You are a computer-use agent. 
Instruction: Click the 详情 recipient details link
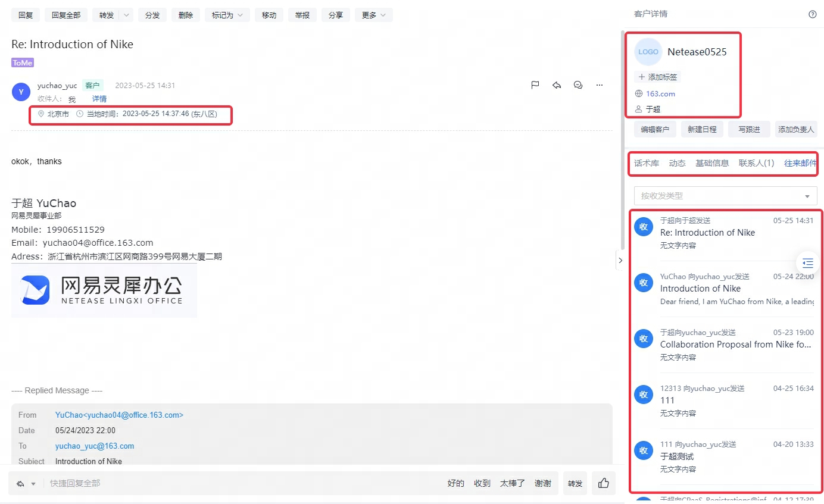click(x=99, y=99)
